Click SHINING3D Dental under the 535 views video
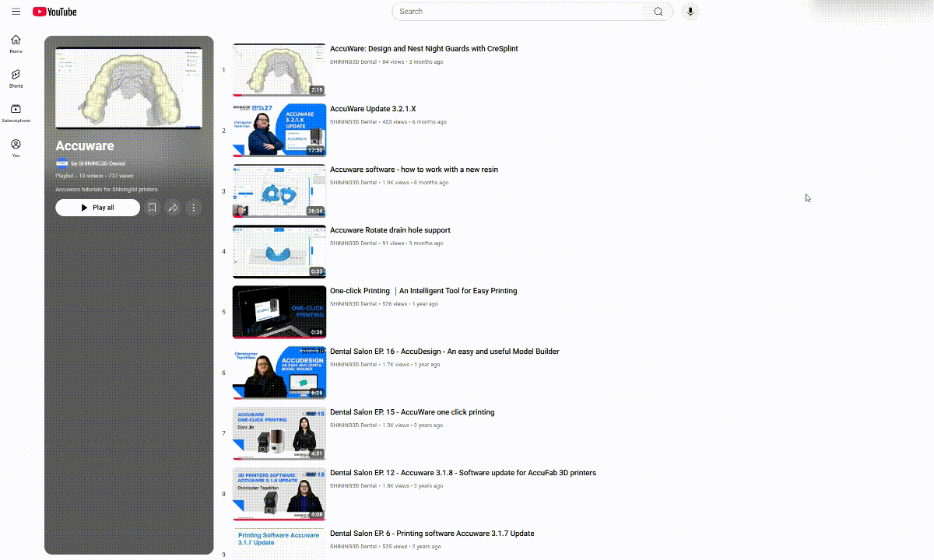The height and width of the screenshot is (560, 934). pos(353,547)
